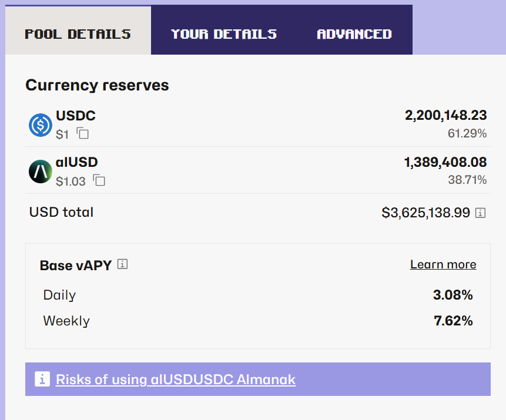The height and width of the screenshot is (420, 506).
Task: Click the Currency reserves heading
Action: 97,85
